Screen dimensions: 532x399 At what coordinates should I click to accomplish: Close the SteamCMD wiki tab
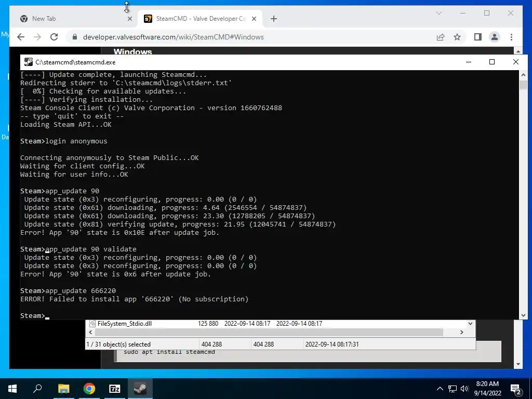[x=254, y=19]
